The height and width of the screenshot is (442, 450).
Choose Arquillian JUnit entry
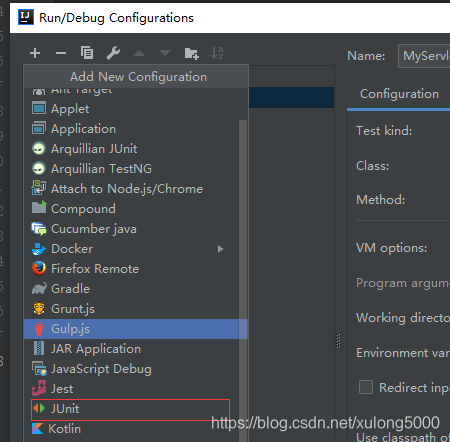(x=131, y=149)
